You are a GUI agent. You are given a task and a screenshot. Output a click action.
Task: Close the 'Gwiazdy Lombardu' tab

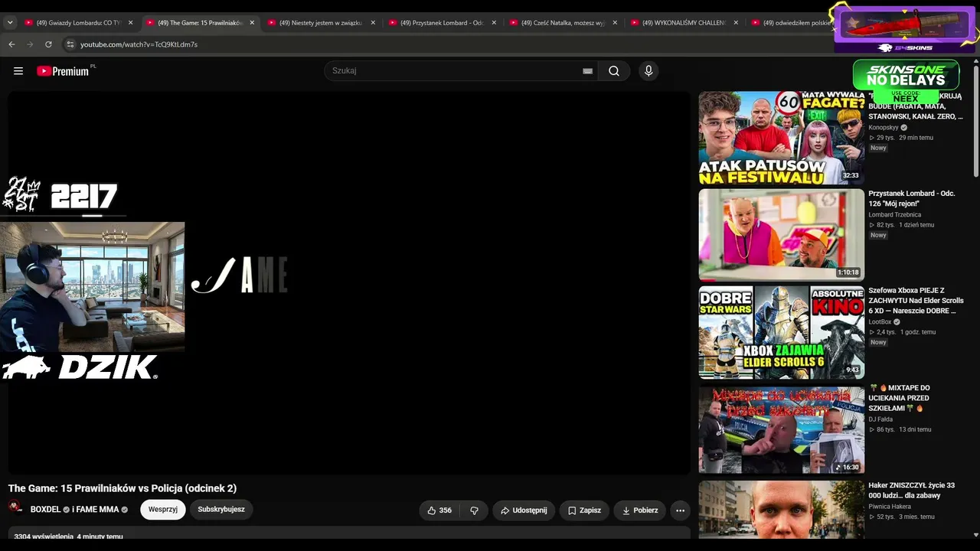point(130,23)
